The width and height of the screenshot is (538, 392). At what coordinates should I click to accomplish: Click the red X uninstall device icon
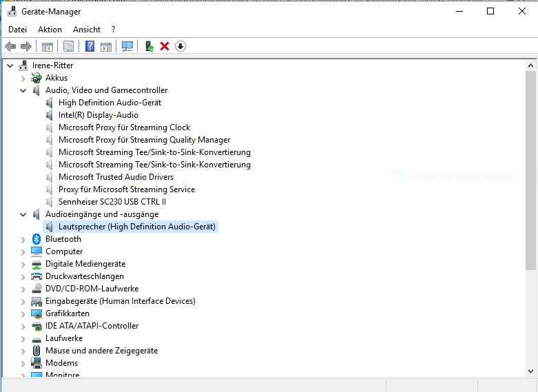[165, 46]
